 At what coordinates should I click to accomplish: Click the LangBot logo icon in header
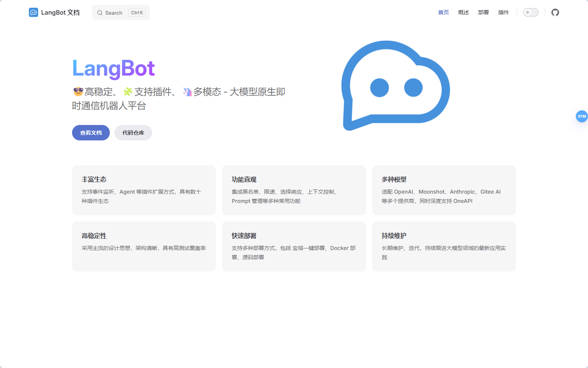tap(34, 12)
